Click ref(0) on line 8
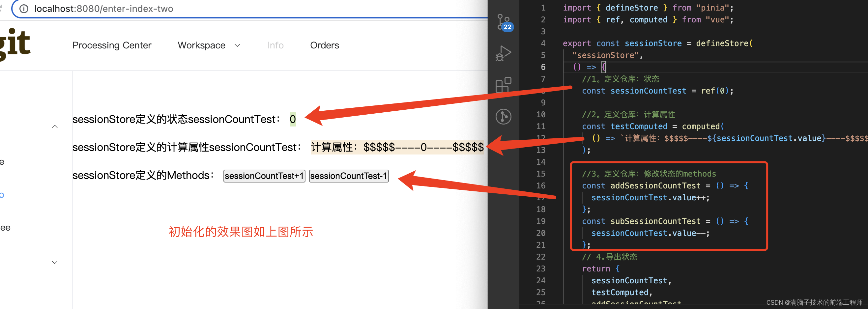The image size is (868, 309). [714, 91]
